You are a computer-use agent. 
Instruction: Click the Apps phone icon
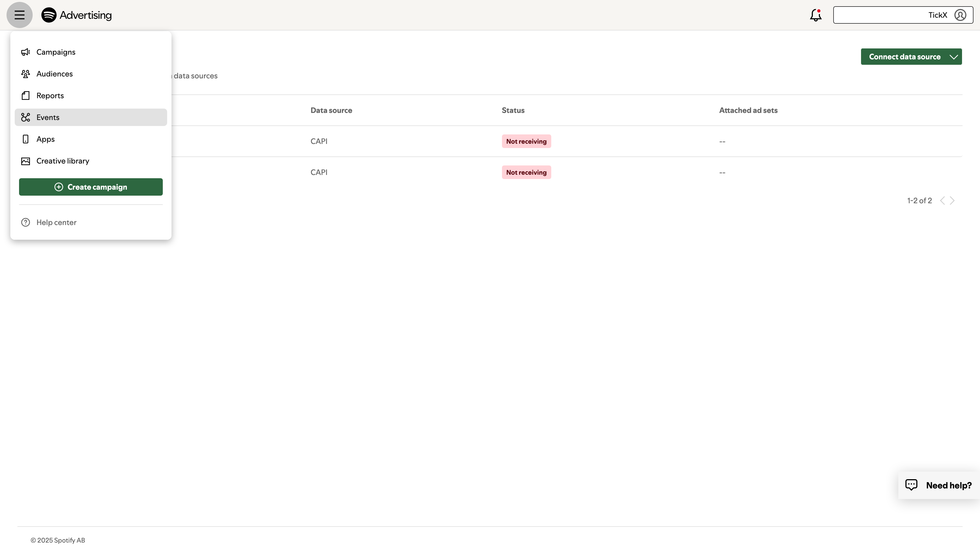pos(25,139)
